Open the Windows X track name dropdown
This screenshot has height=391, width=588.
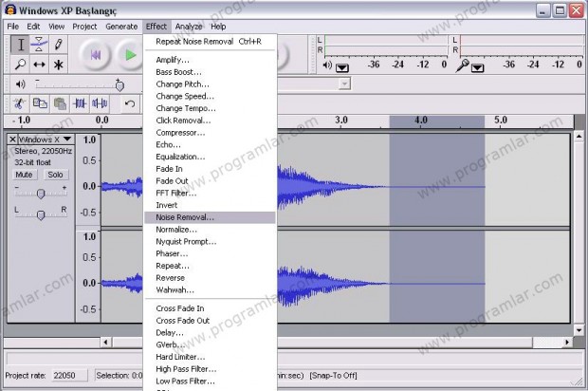coord(46,140)
